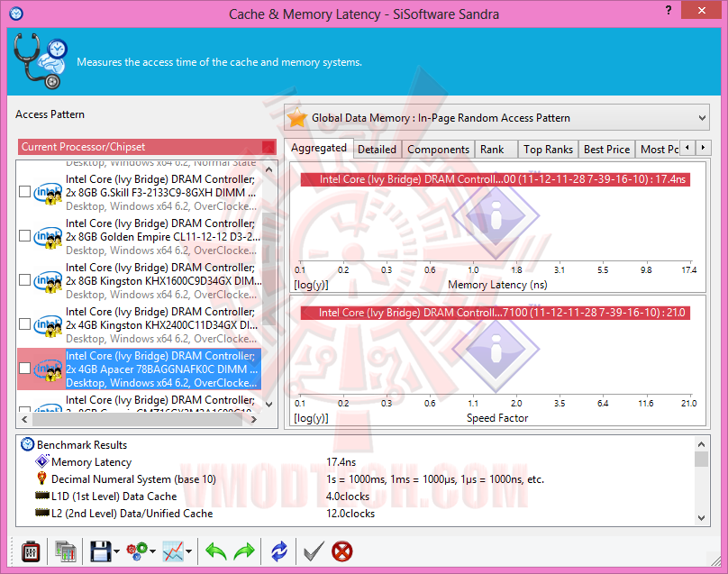Click the benchmark engine icon in bottom toolbar

31,551
